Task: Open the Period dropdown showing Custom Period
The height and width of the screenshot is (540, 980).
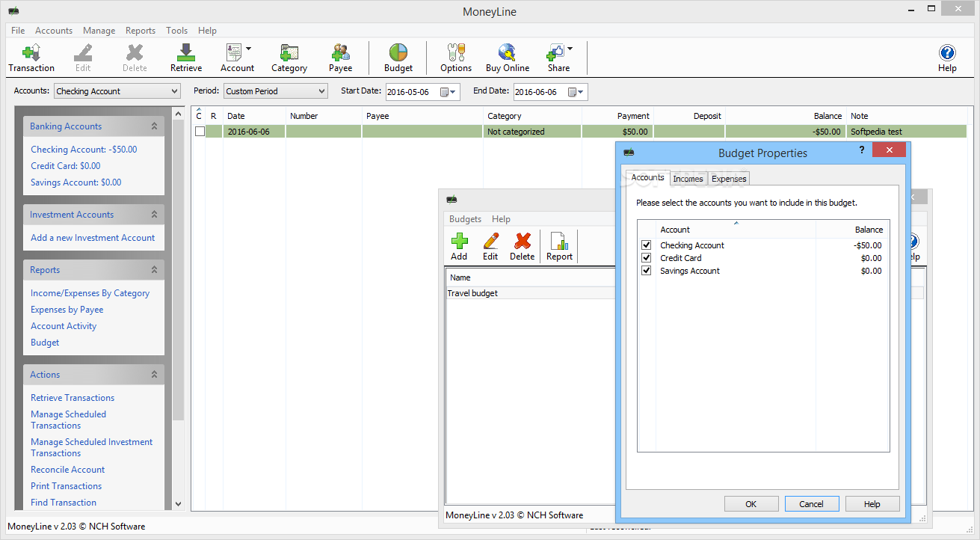Action: click(276, 91)
